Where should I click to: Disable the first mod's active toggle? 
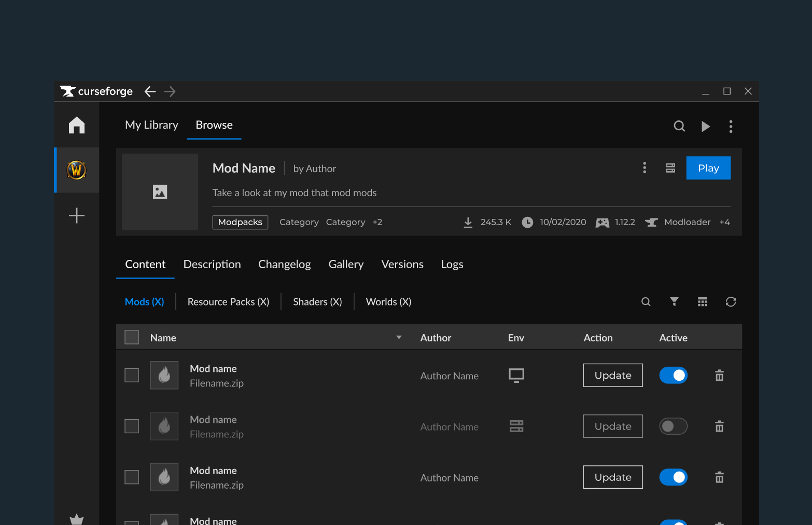673,376
